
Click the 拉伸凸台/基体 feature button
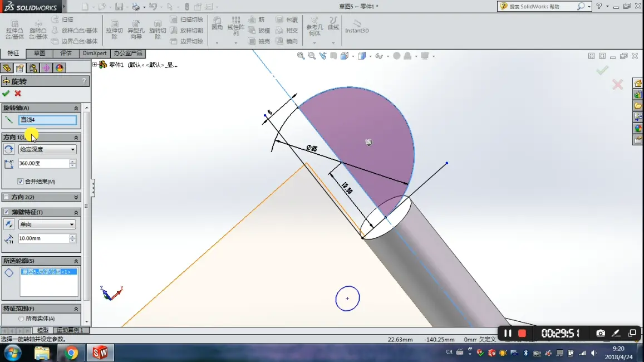[x=14, y=29]
